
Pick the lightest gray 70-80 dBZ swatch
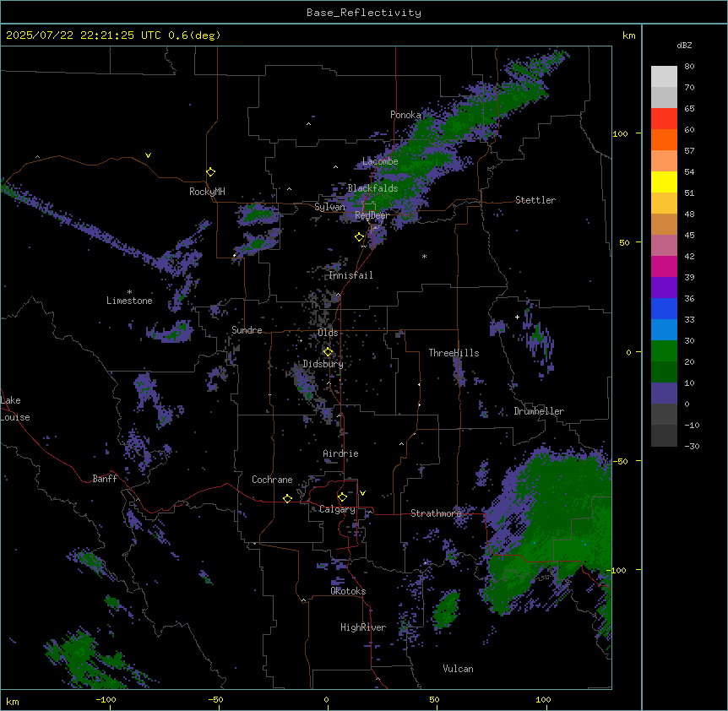coord(664,76)
